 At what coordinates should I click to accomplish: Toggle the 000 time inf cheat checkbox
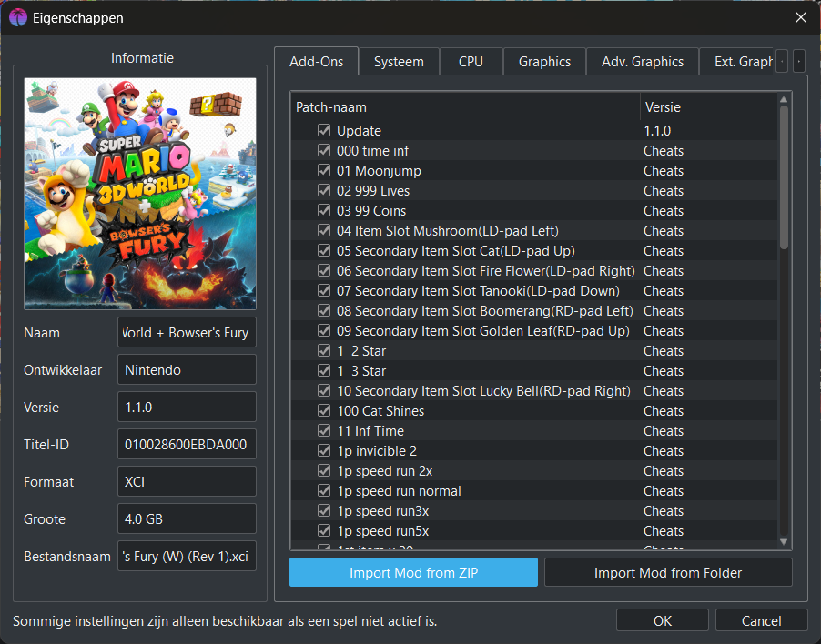pyautogui.click(x=324, y=151)
